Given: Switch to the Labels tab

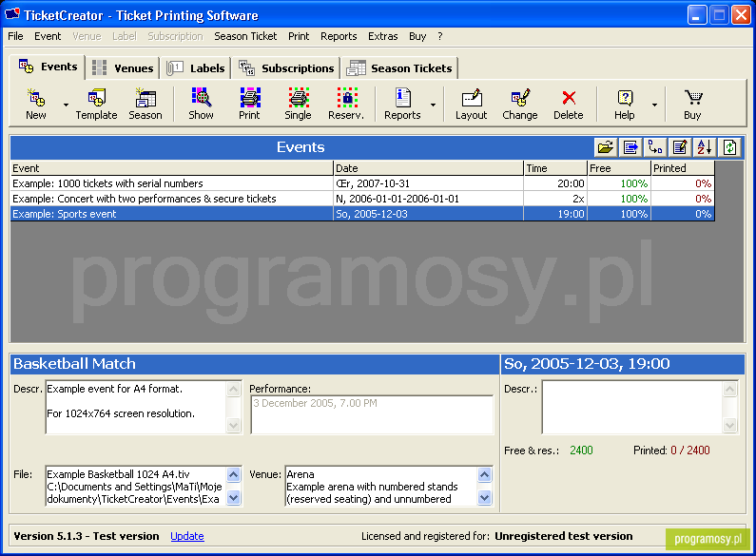Looking at the screenshot, I should pos(196,68).
